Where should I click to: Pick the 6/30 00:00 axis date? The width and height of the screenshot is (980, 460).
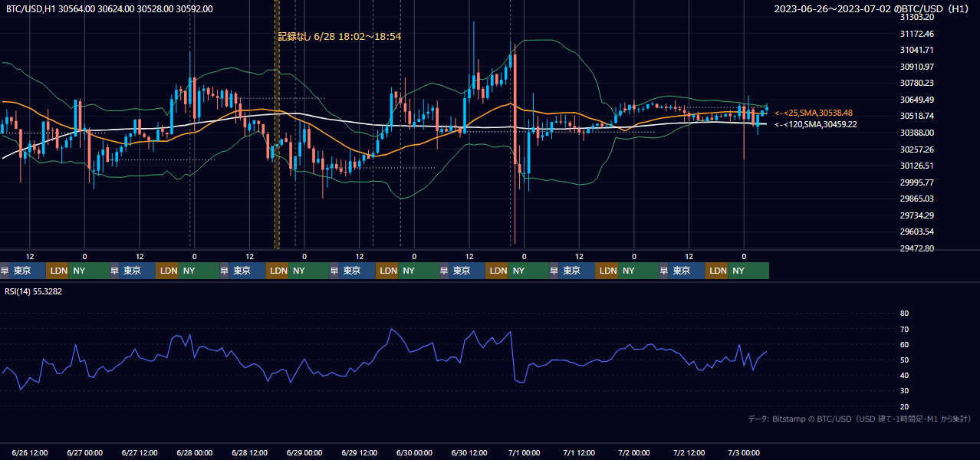point(415,453)
